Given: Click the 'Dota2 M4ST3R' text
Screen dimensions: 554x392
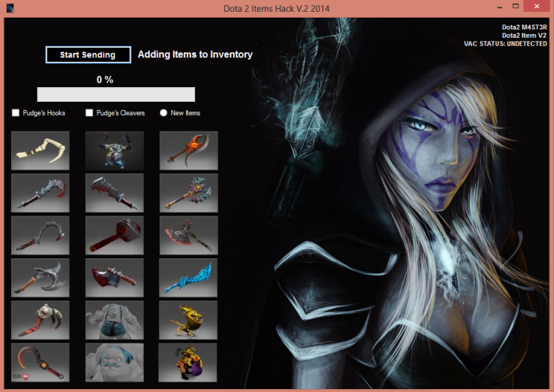Looking at the screenshot, I should (524, 27).
